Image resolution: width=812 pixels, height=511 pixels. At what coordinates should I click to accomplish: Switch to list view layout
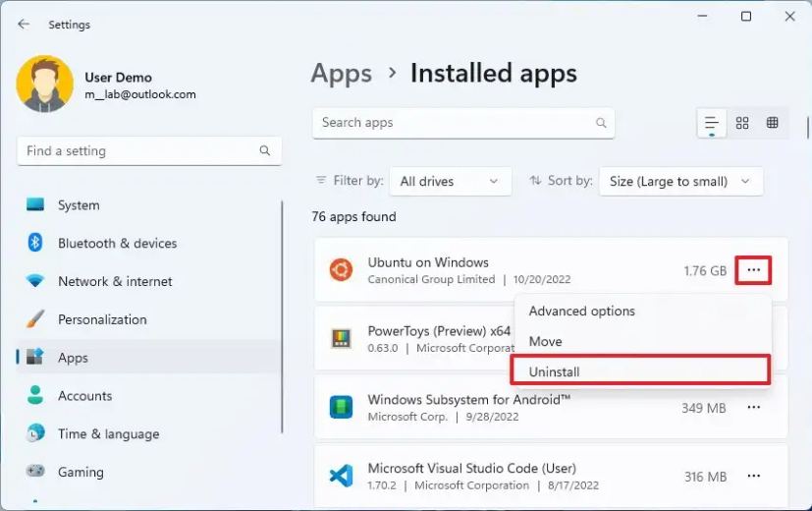tap(712, 123)
